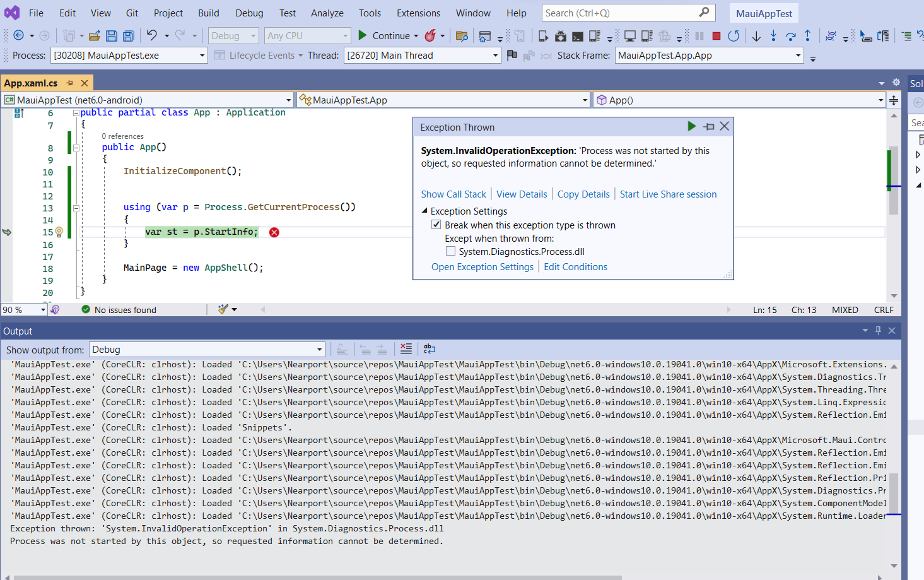
Task: Collapse the Exception Settings section
Action: click(x=424, y=211)
